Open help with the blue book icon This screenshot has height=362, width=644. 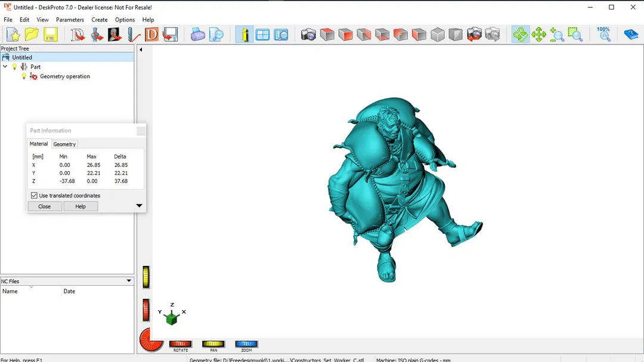point(631,35)
